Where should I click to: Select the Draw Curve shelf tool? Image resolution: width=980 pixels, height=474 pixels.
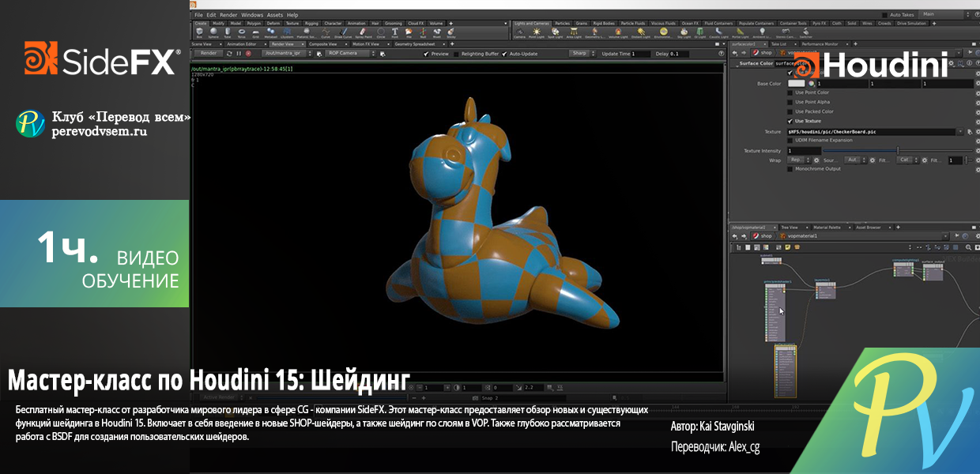tap(343, 32)
